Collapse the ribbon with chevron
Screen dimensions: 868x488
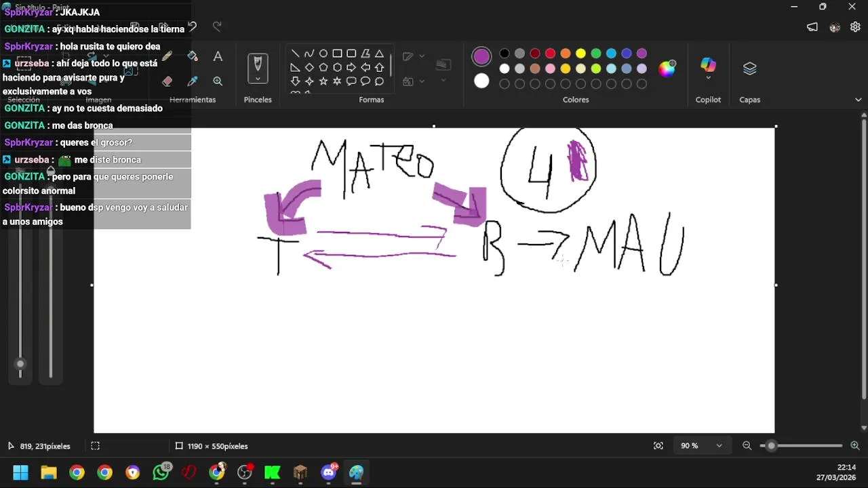859,100
